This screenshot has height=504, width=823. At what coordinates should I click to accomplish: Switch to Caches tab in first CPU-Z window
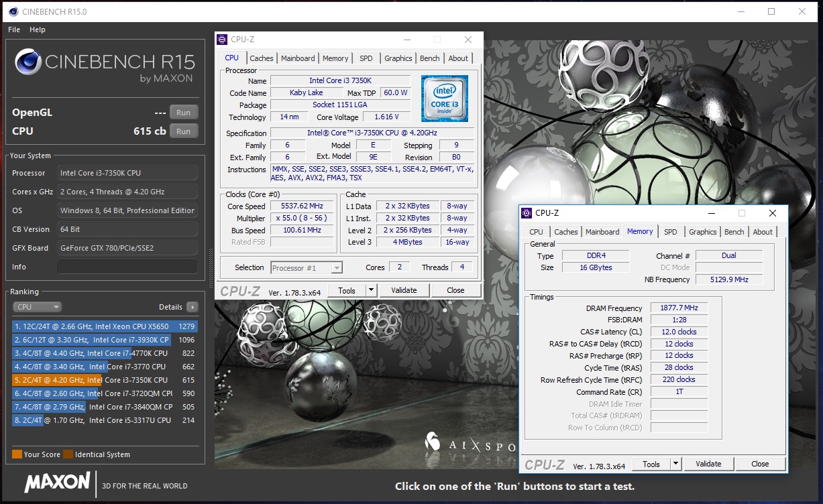coord(262,58)
